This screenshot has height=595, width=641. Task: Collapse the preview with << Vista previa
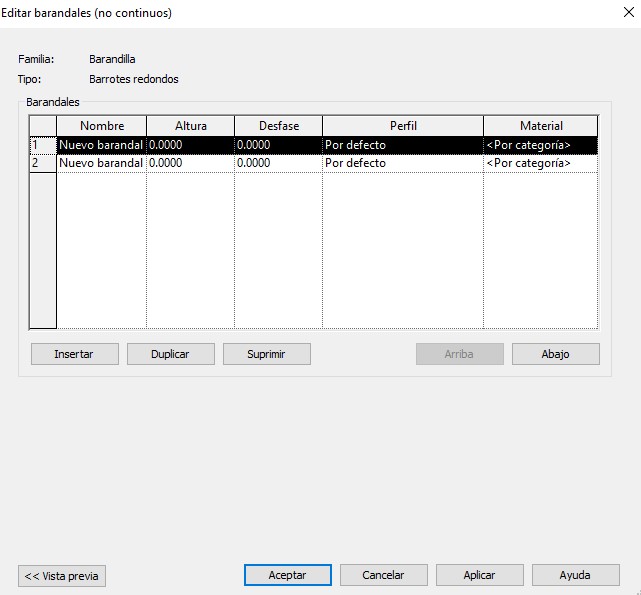(x=62, y=576)
